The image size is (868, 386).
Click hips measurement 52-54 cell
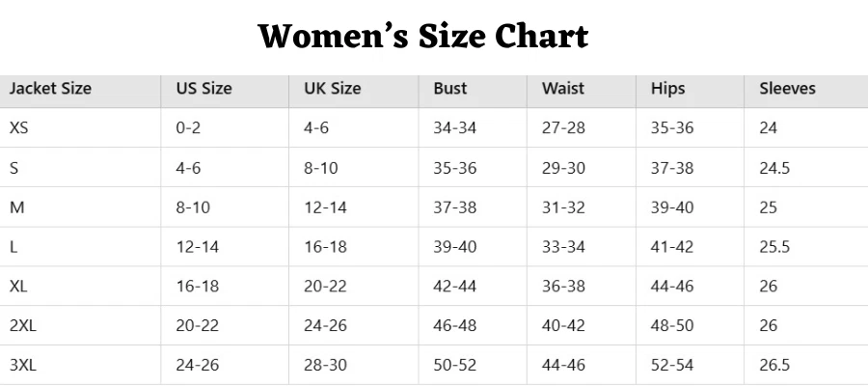coord(672,366)
